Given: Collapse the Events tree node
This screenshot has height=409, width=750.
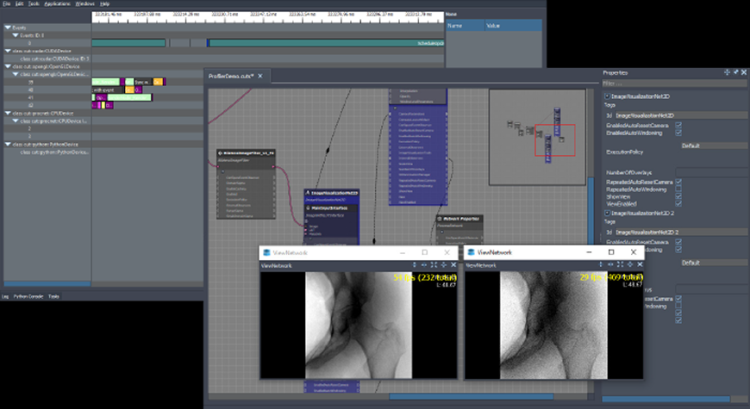Looking at the screenshot, I should pos(8,28).
